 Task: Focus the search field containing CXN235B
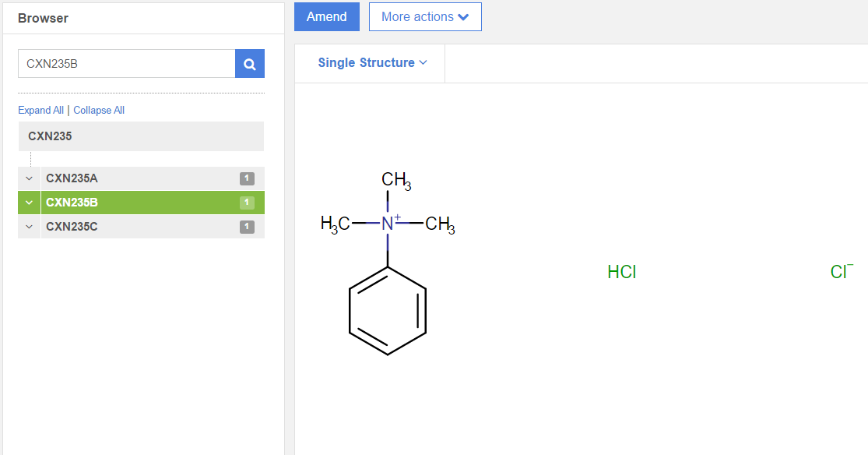(x=126, y=64)
